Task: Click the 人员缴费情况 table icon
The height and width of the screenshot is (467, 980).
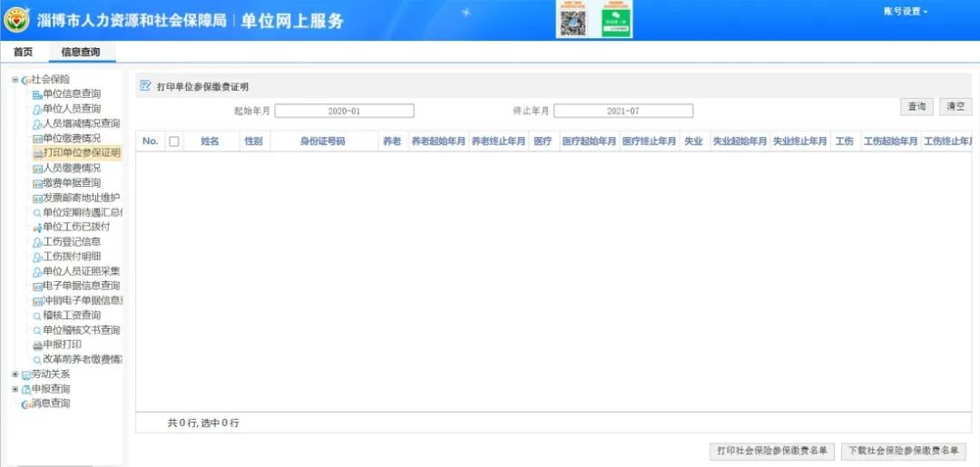Action: coord(37,169)
